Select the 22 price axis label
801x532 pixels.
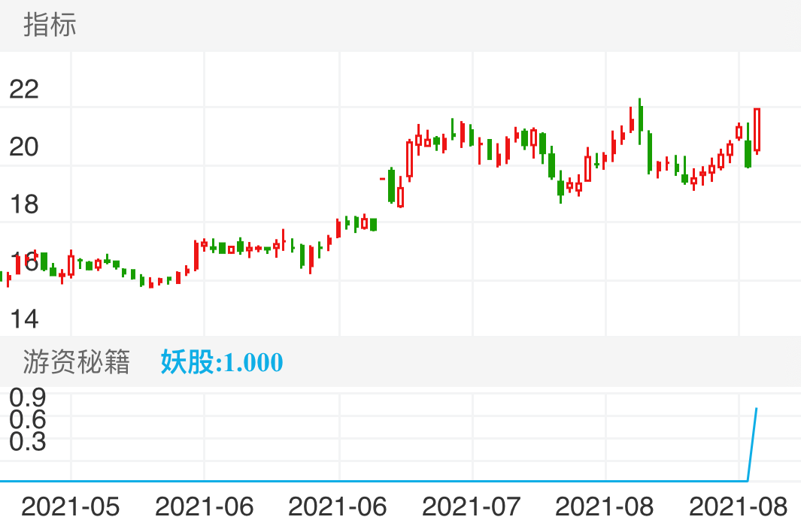tap(23, 89)
